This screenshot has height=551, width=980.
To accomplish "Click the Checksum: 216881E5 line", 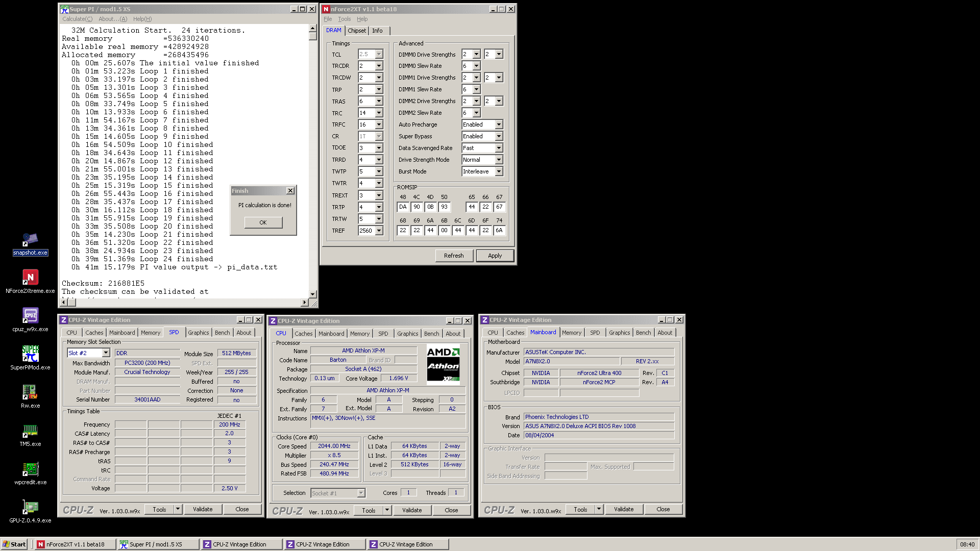I will pyautogui.click(x=103, y=283).
